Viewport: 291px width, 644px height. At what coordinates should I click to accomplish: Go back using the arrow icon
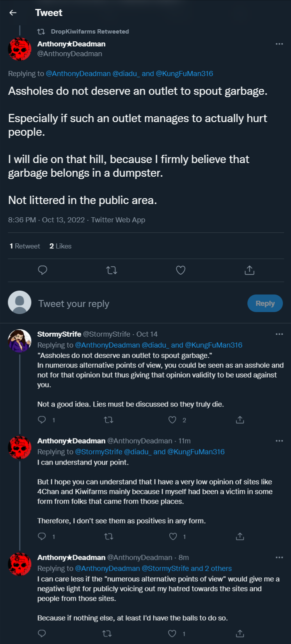[13, 13]
